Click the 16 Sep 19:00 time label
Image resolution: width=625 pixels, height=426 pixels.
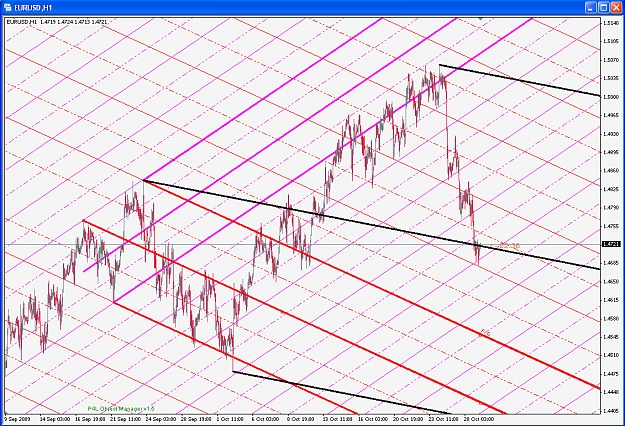[x=90, y=419]
